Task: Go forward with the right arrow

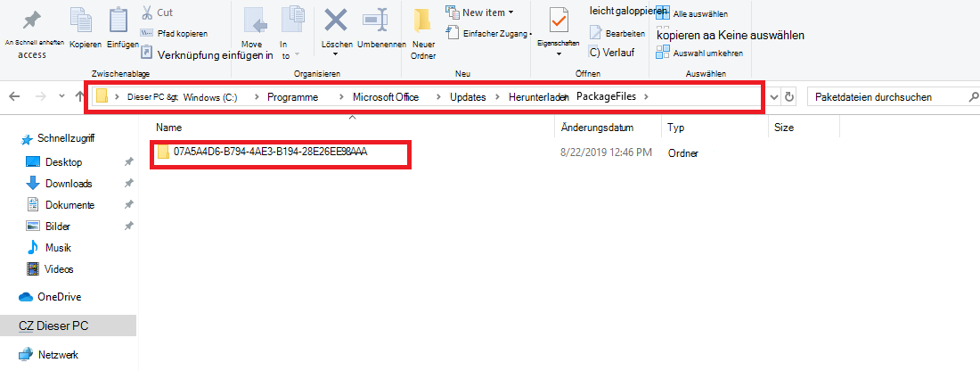Action: pos(40,96)
